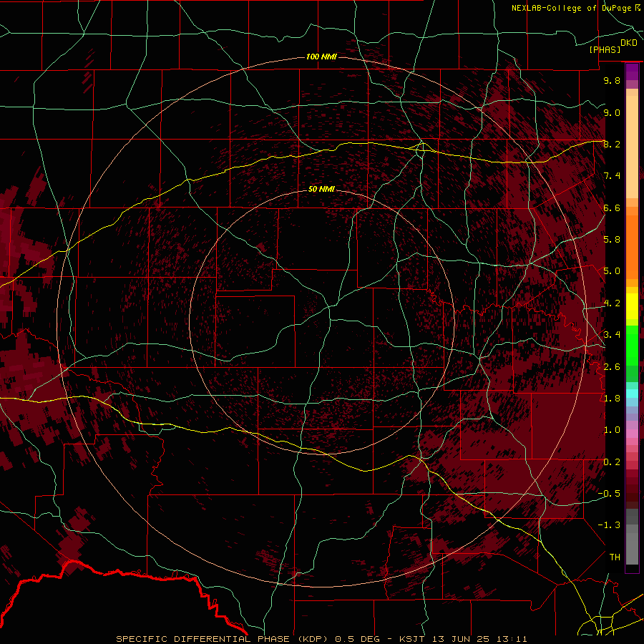Screen dimensions: 644x644
Task: Click the orange band of the color bar
Action: click(632, 246)
